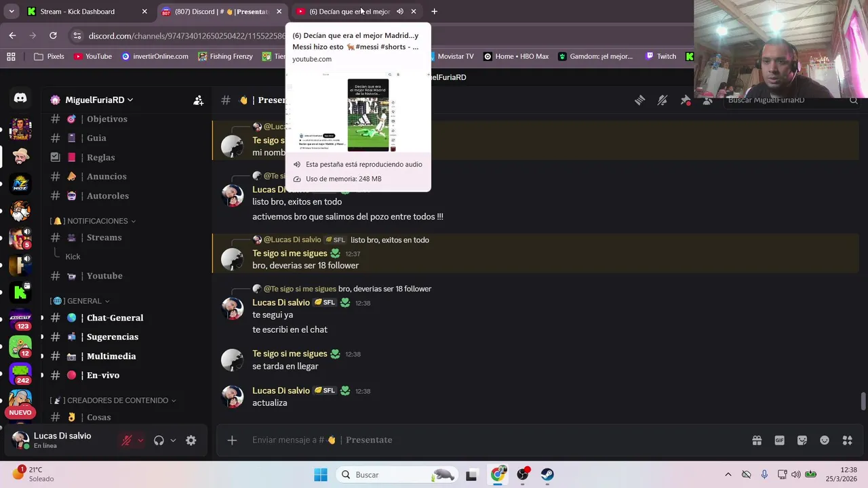This screenshot has width=868, height=488.
Task: Open the server icon with 242 badge
Action: pyautogui.click(x=20, y=373)
